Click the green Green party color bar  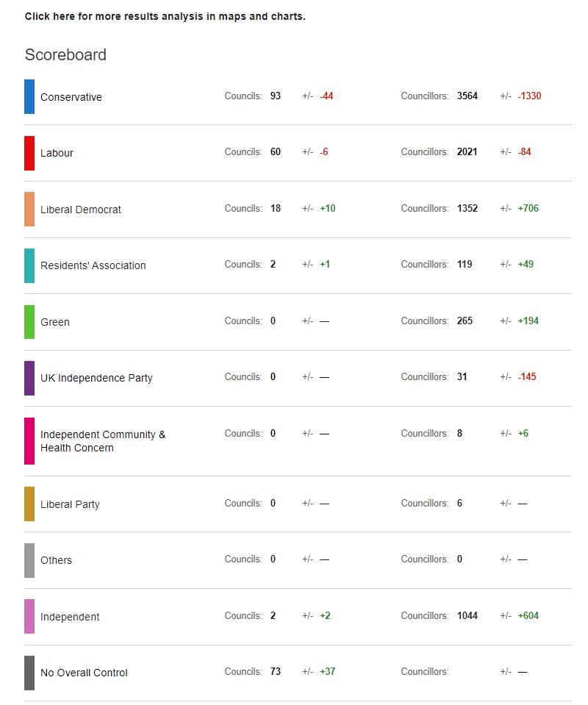pyautogui.click(x=29, y=322)
